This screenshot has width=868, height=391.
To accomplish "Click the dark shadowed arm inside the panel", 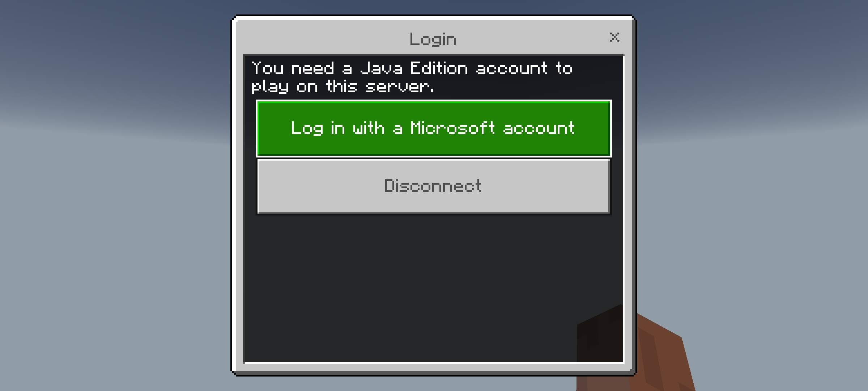I will [x=600, y=335].
